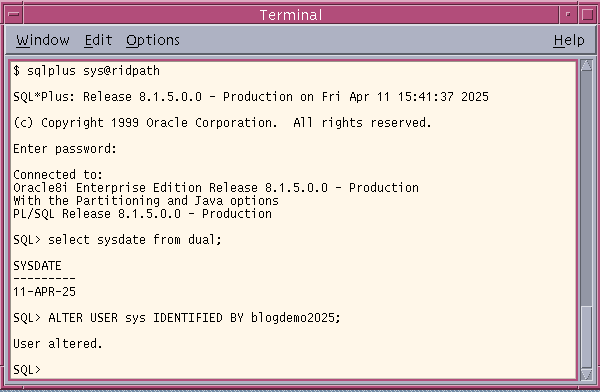Click the Terminal title bar

tap(291, 15)
